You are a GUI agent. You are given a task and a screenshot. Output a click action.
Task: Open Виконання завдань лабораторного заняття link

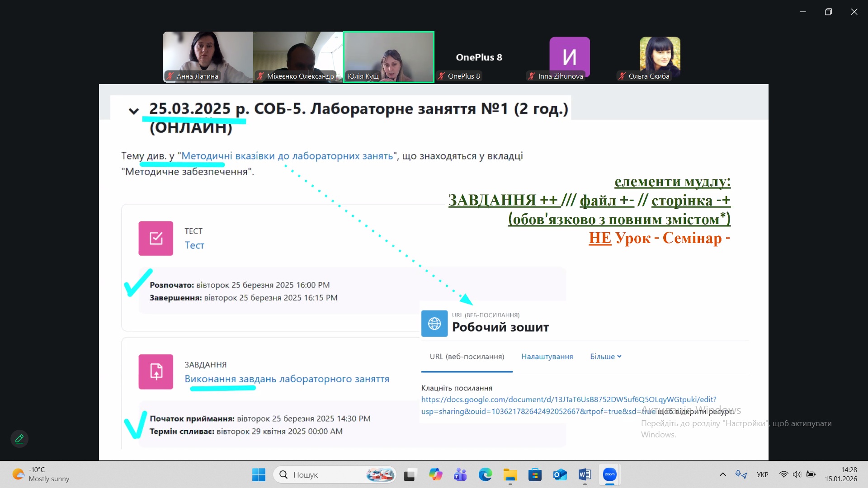[x=287, y=379]
